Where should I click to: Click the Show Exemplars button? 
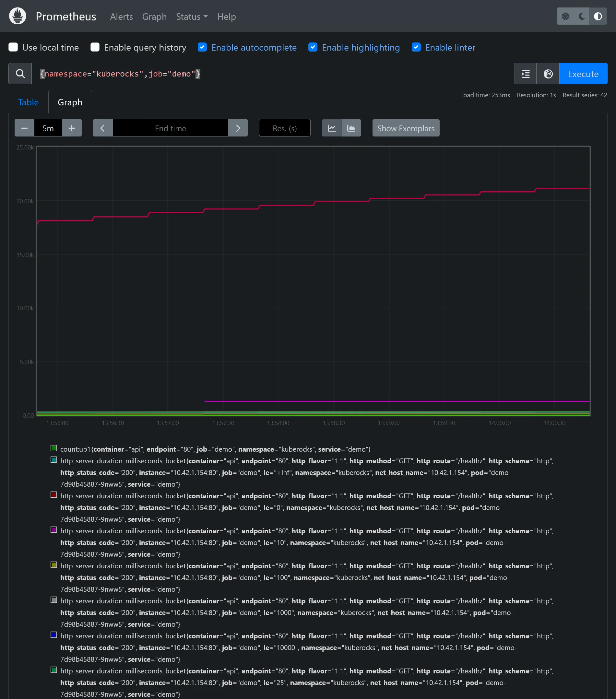click(406, 128)
